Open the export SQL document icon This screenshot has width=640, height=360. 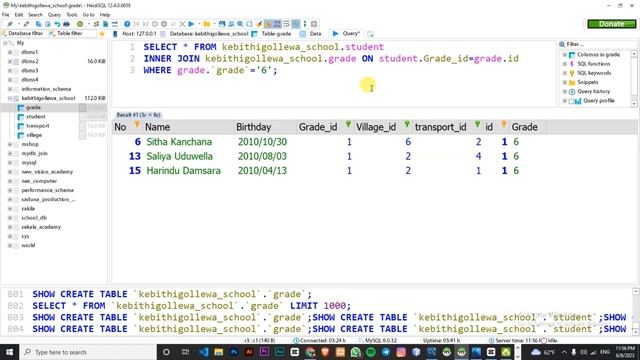click(105, 24)
